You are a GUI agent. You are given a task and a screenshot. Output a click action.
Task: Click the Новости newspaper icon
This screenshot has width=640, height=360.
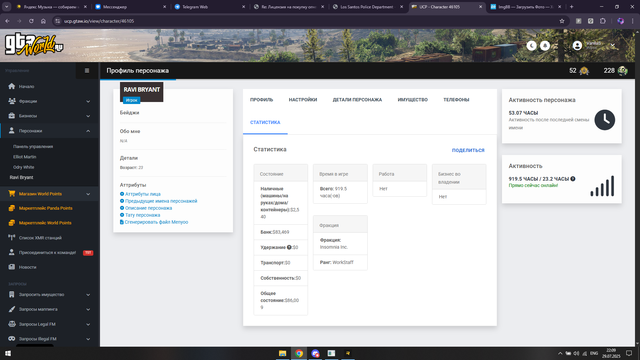click(x=11, y=267)
